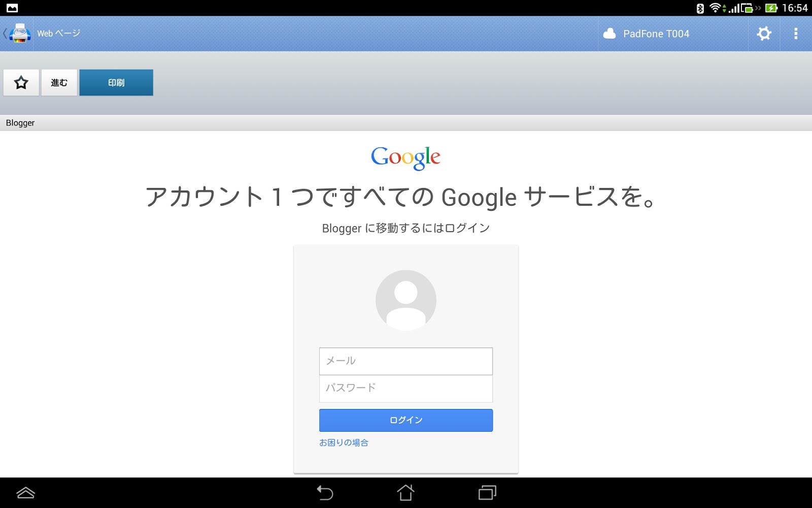Click the 進む forward button

coord(59,83)
